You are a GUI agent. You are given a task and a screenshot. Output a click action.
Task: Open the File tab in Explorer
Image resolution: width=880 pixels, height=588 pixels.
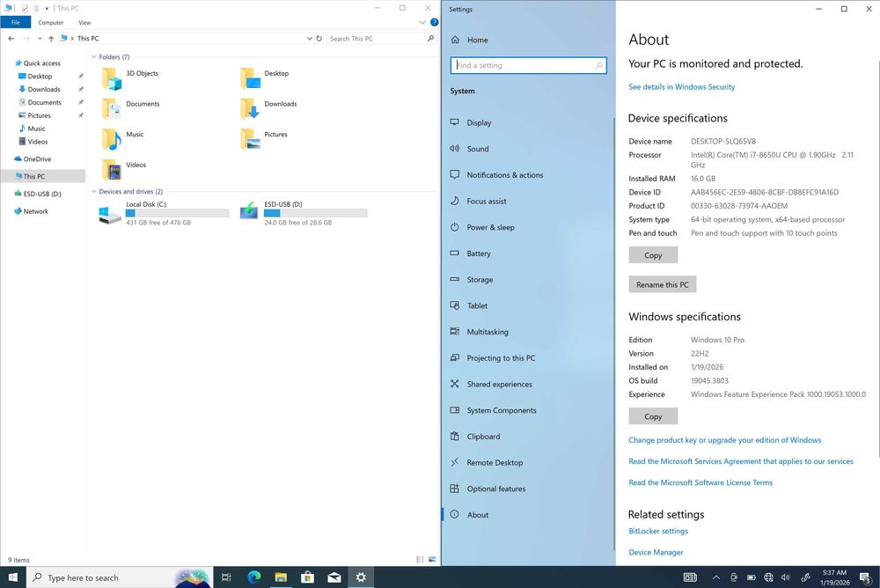pyautogui.click(x=16, y=23)
